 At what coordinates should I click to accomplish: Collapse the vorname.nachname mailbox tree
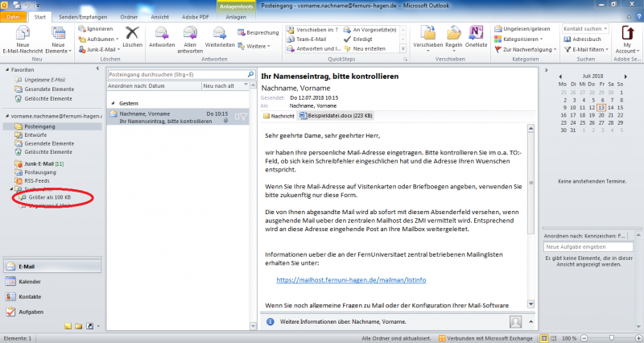pyautogui.click(x=7, y=116)
